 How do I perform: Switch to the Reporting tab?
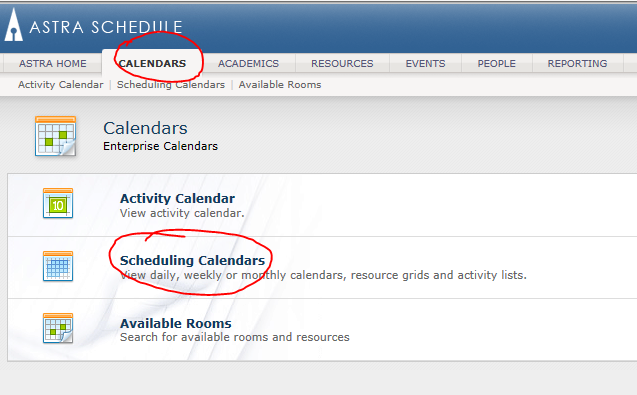click(x=577, y=64)
